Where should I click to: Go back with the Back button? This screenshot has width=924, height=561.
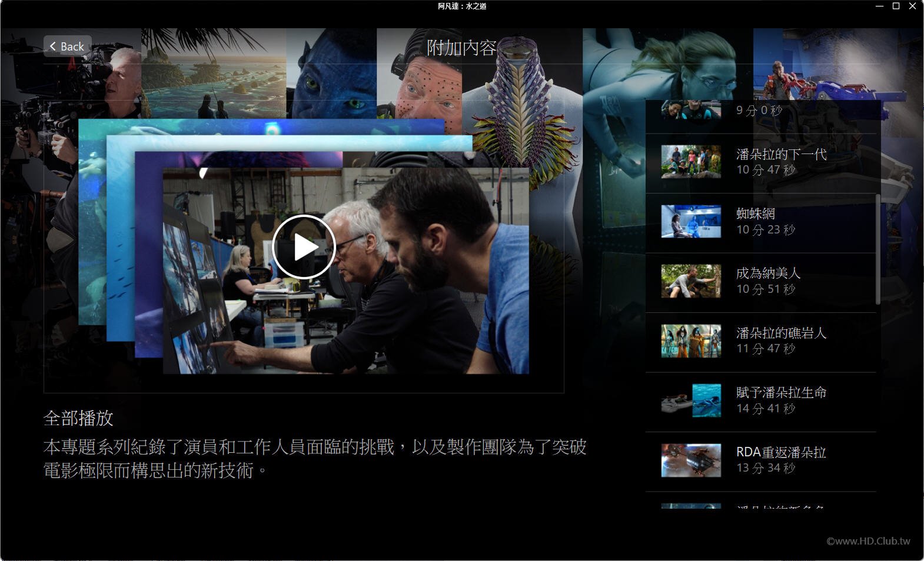(x=67, y=46)
